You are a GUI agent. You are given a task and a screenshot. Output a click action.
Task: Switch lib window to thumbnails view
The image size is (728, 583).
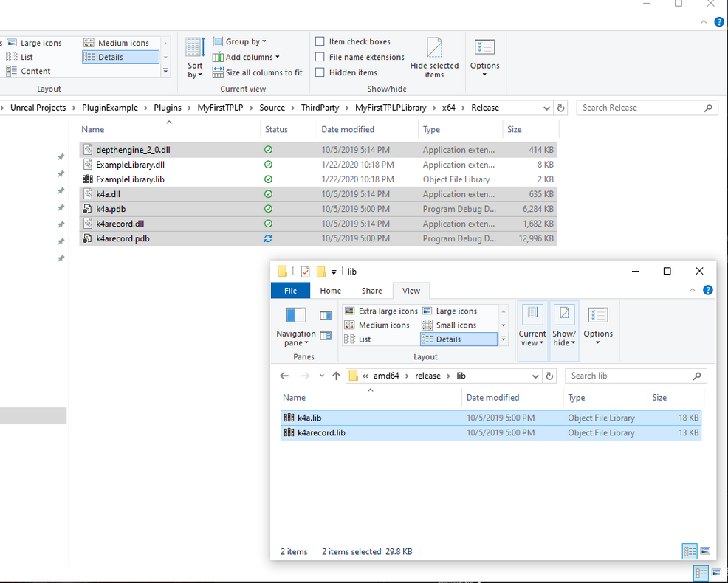pyautogui.click(x=705, y=551)
